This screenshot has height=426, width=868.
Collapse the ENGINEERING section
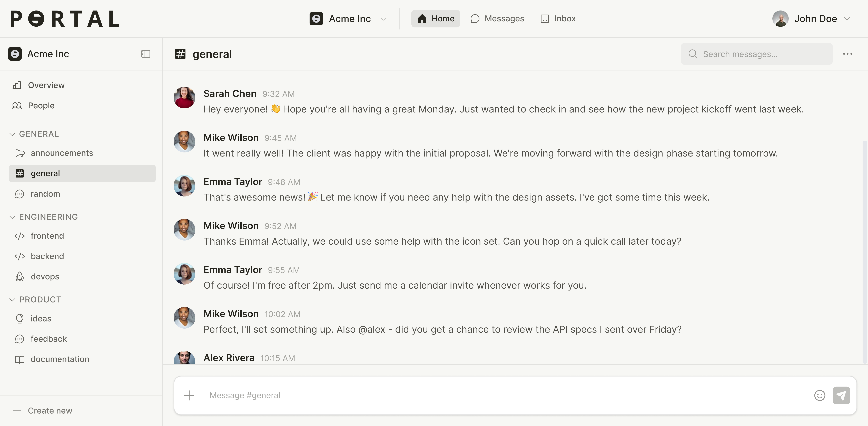click(12, 217)
